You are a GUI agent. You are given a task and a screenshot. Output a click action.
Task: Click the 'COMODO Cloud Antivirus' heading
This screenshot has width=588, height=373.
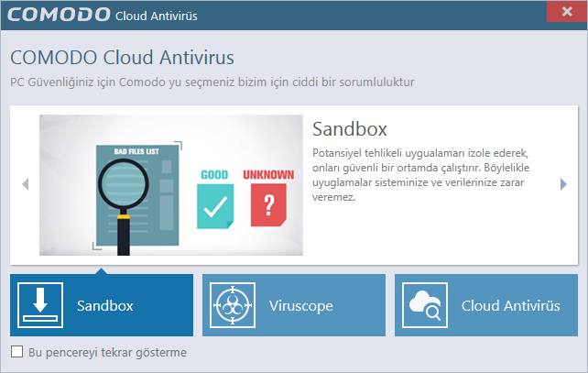tap(122, 58)
